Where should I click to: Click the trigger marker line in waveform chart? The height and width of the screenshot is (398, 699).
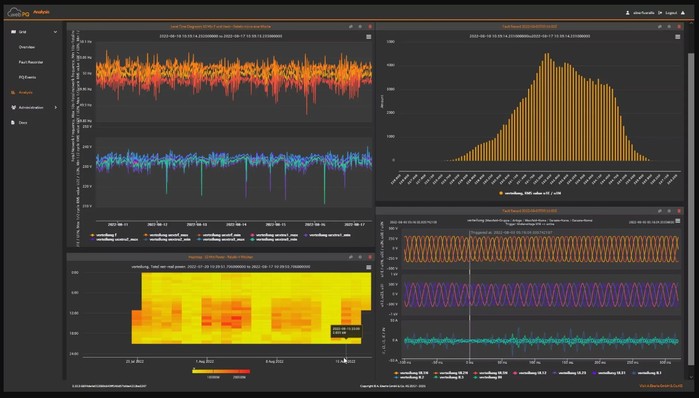tap(469, 294)
